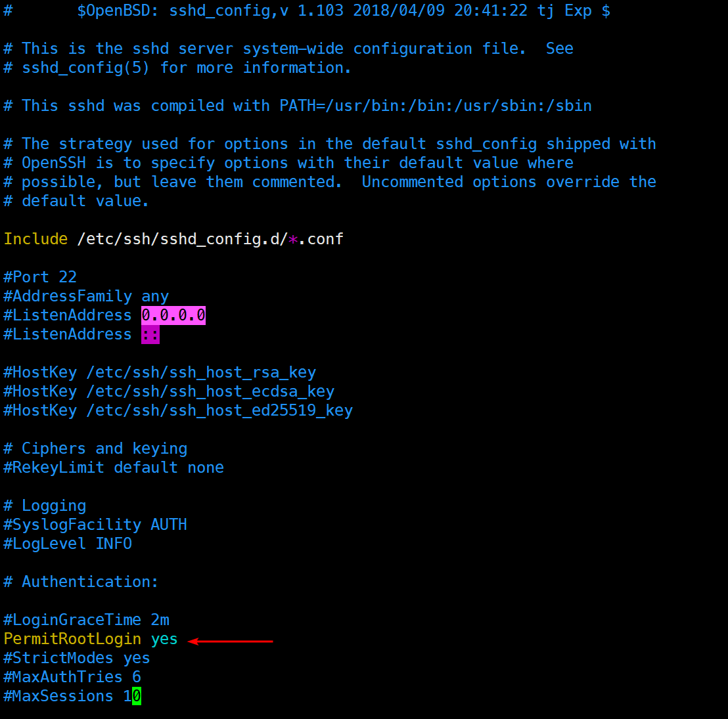Click the #RekeyLimit default none line

click(x=114, y=468)
